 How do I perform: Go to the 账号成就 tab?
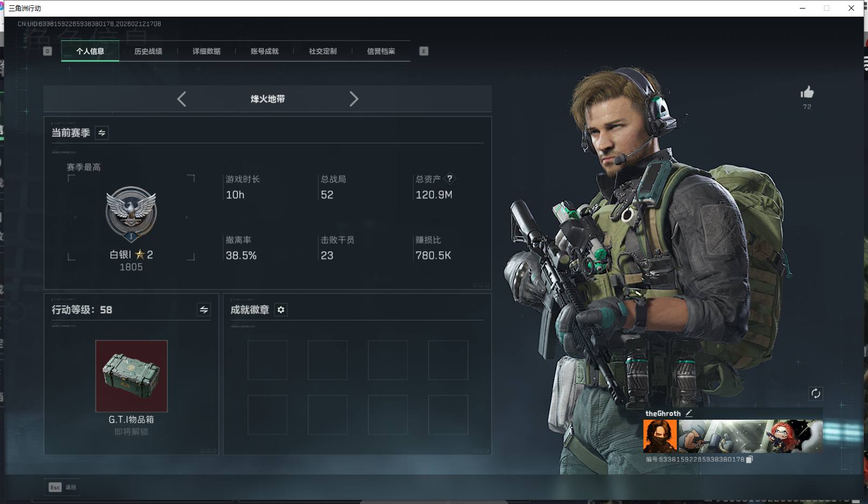click(x=264, y=51)
